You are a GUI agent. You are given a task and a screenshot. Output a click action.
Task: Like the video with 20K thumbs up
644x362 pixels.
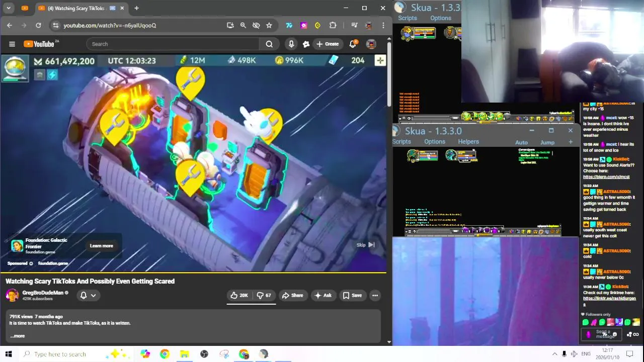pos(239,296)
